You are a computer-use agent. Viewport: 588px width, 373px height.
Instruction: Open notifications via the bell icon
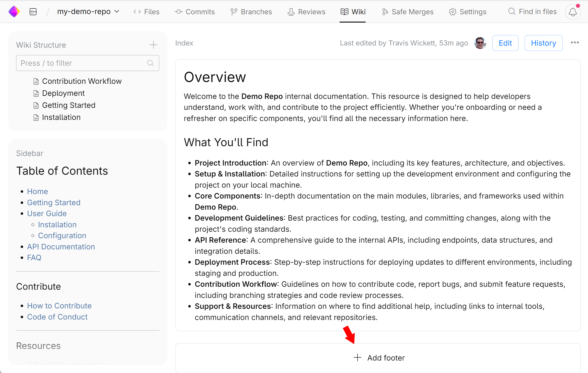pyautogui.click(x=572, y=11)
